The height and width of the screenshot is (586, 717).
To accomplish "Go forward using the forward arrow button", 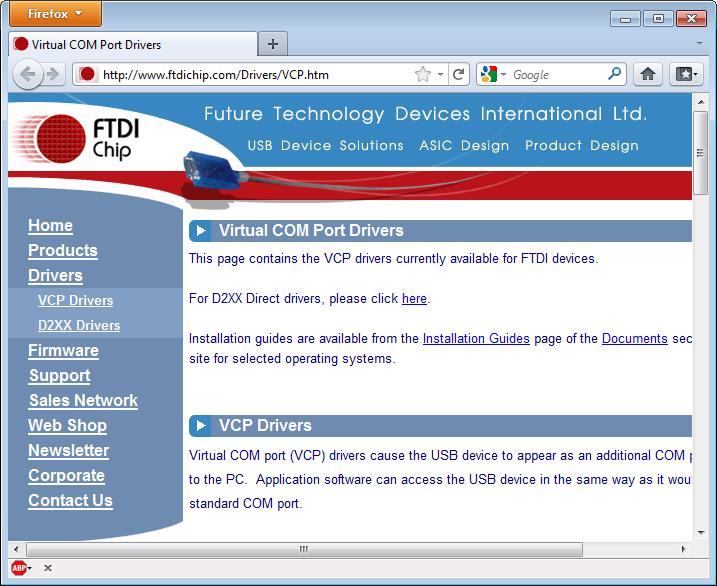I will point(54,74).
